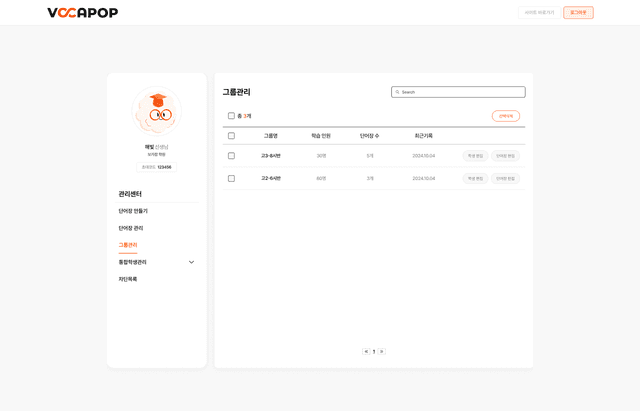The width and height of the screenshot is (640, 411).
Task: Click the 사이트 바로가기 button in header
Action: pos(540,13)
